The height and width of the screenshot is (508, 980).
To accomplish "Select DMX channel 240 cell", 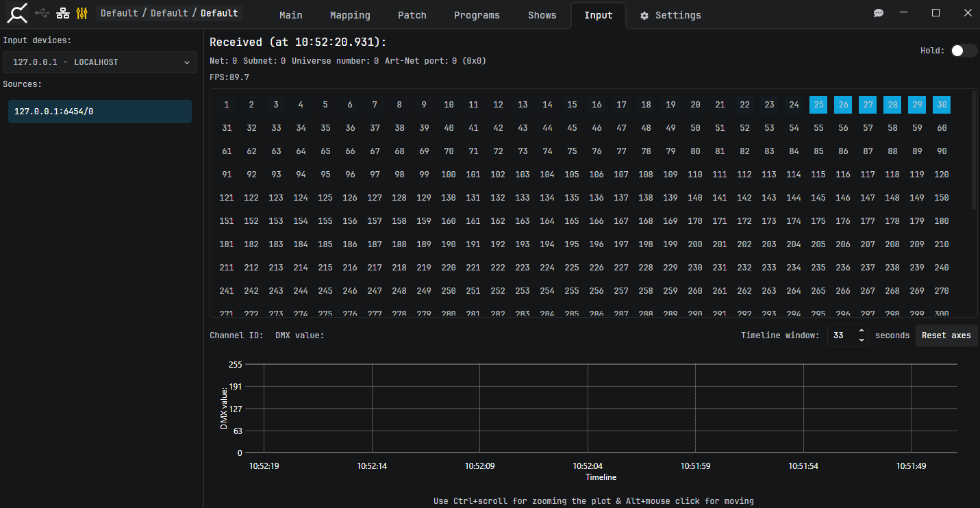I will (x=942, y=268).
